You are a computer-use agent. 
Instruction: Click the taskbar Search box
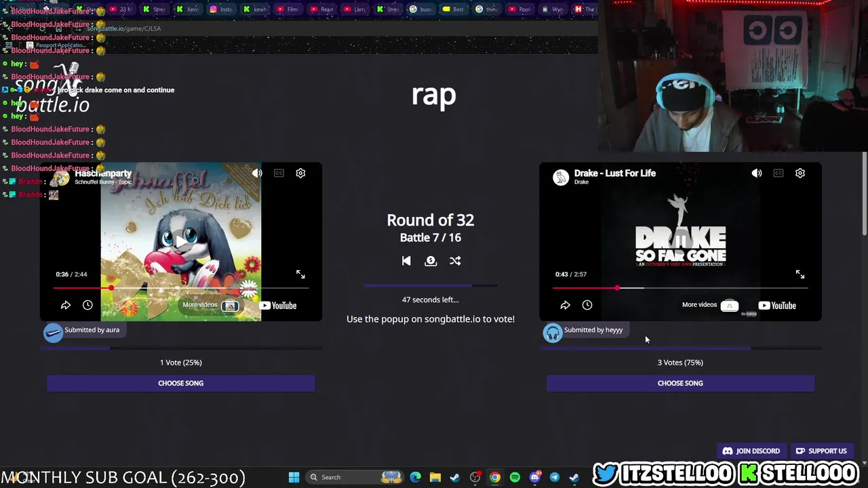point(355,477)
